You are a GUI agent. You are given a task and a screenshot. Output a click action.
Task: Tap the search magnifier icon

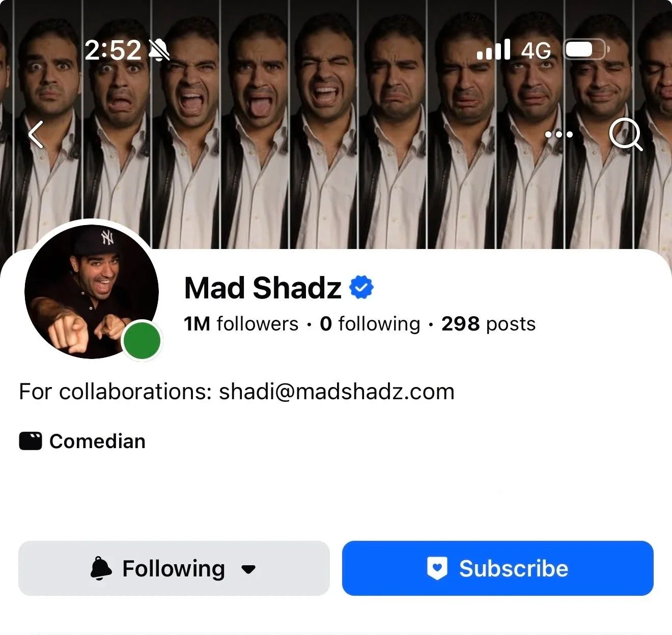coord(626,134)
